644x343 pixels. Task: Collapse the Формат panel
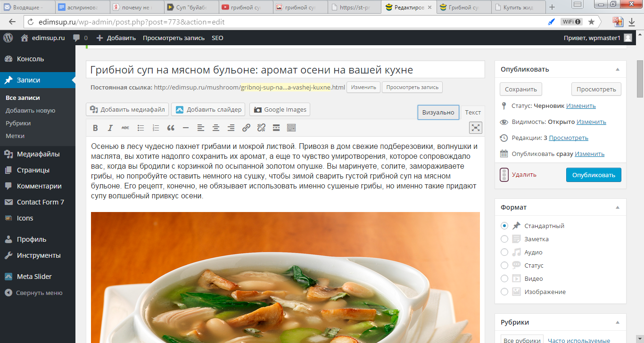(617, 207)
